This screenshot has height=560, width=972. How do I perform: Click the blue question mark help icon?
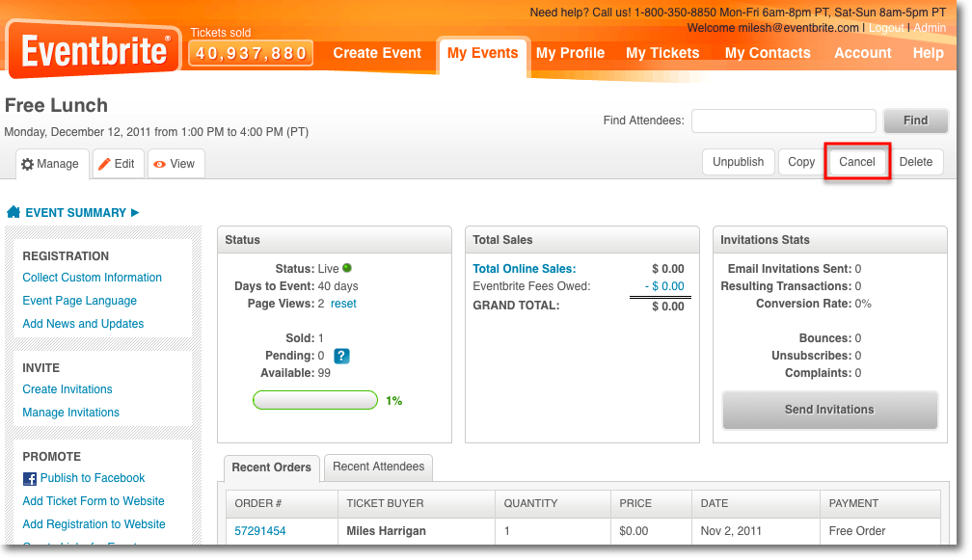click(x=341, y=356)
